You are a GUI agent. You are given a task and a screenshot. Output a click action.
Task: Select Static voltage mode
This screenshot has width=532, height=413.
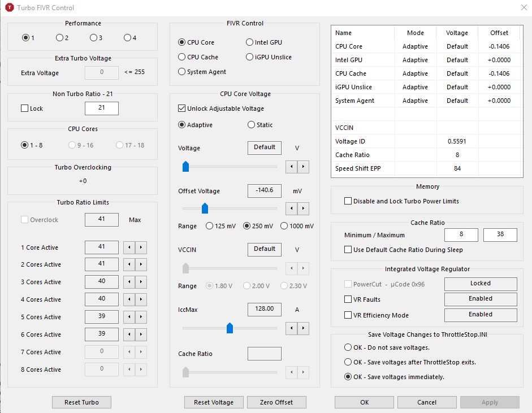[251, 125]
